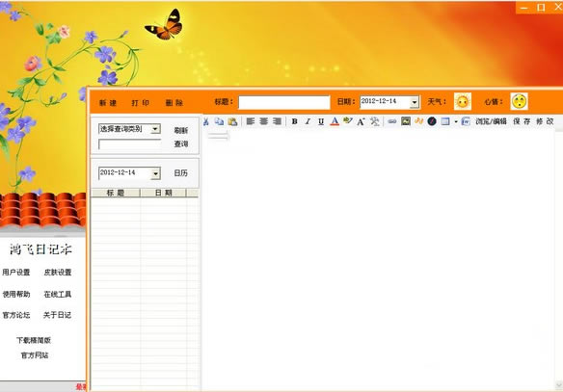Expand the sidebar 2012-12-14 date dropdown

pyautogui.click(x=155, y=173)
